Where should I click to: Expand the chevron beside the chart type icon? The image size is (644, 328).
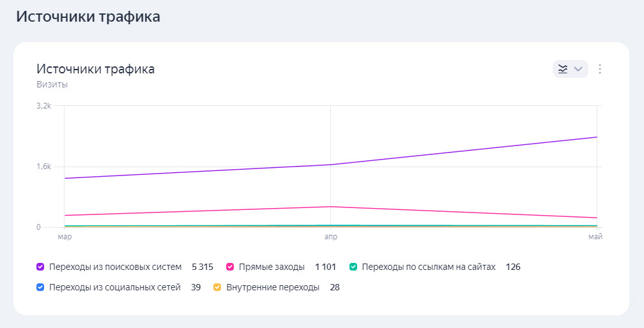[578, 69]
